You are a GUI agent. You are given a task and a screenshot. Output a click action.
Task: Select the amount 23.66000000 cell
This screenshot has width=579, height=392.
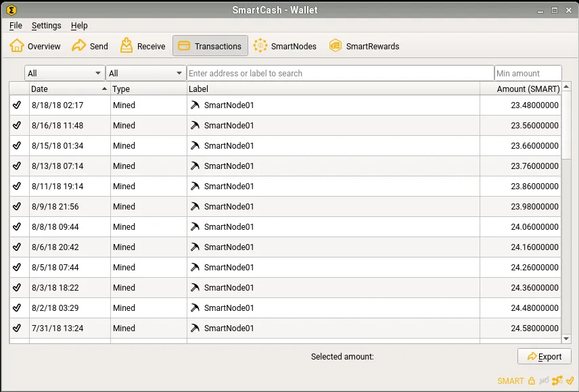click(520, 146)
